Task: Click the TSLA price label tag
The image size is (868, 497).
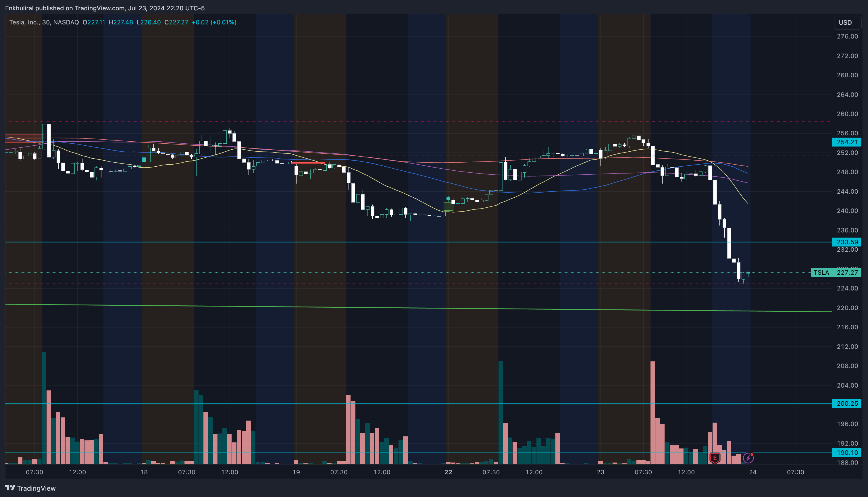Action: [x=821, y=272]
